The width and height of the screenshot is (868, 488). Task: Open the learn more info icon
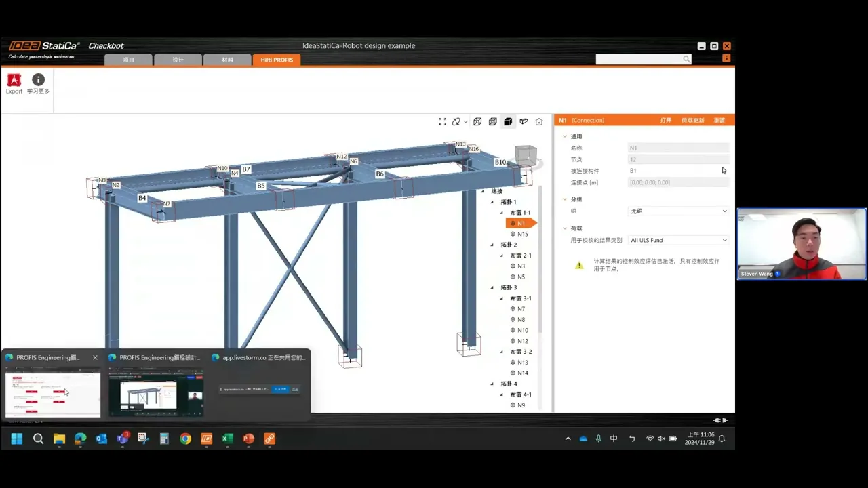point(38,80)
